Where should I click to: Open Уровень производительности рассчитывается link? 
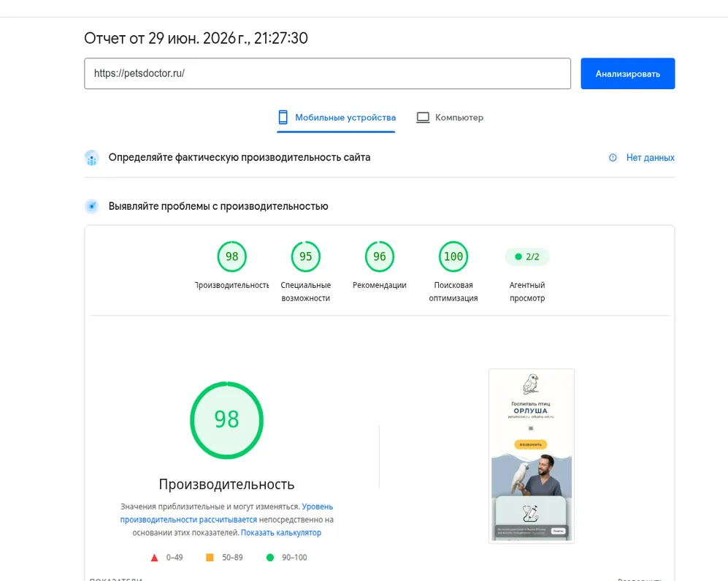tap(226, 513)
